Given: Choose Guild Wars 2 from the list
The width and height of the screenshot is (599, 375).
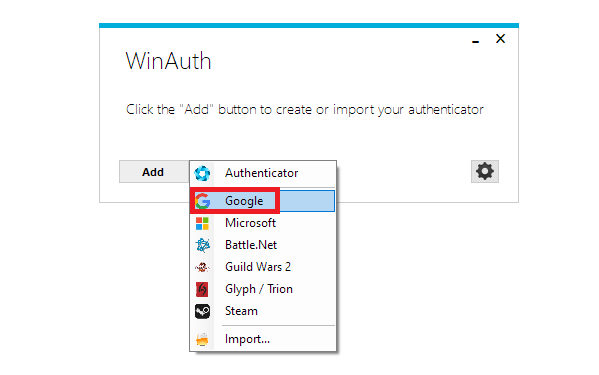Looking at the screenshot, I should tap(263, 267).
